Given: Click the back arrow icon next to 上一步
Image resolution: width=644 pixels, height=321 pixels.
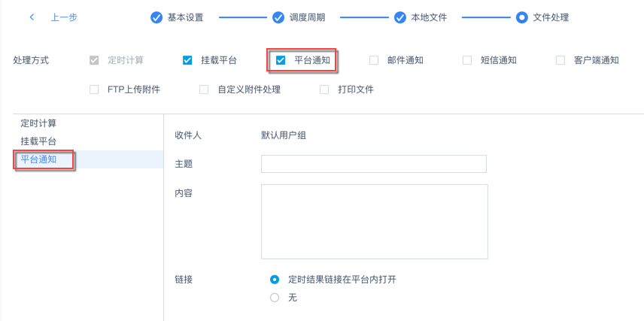Looking at the screenshot, I should (x=32, y=17).
